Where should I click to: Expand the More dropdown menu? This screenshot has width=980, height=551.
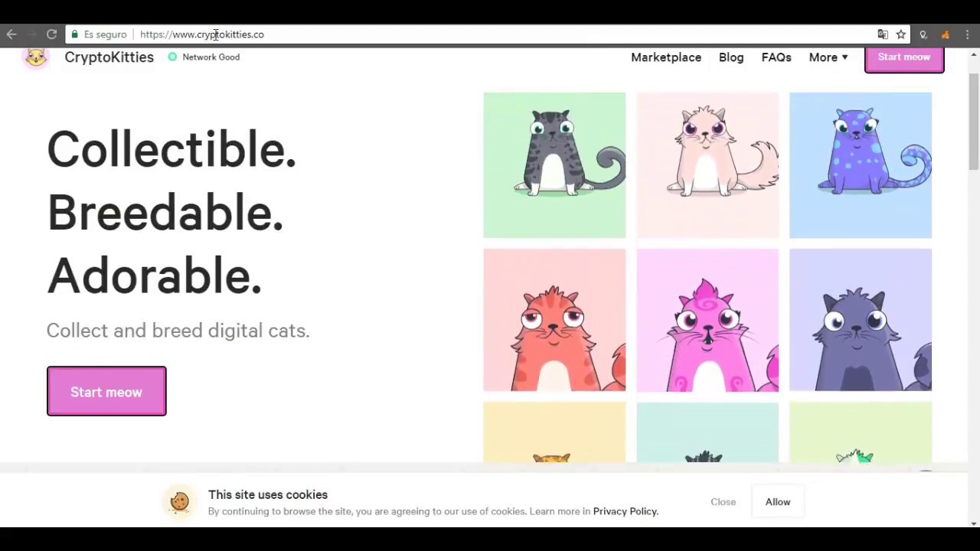click(828, 57)
